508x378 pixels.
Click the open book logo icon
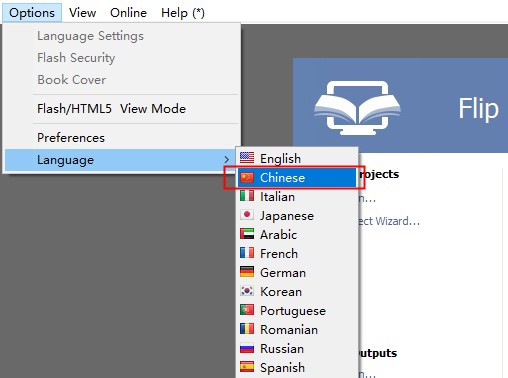click(357, 108)
